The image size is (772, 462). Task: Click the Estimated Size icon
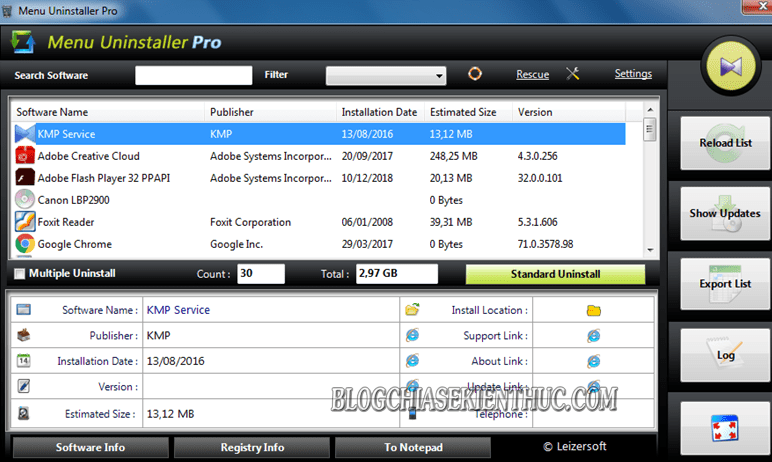(24, 413)
